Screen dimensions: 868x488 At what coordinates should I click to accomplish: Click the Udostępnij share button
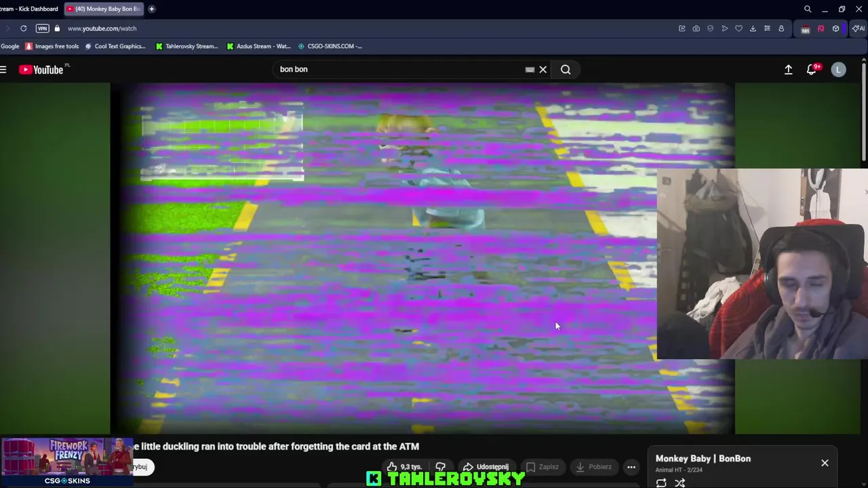486,466
